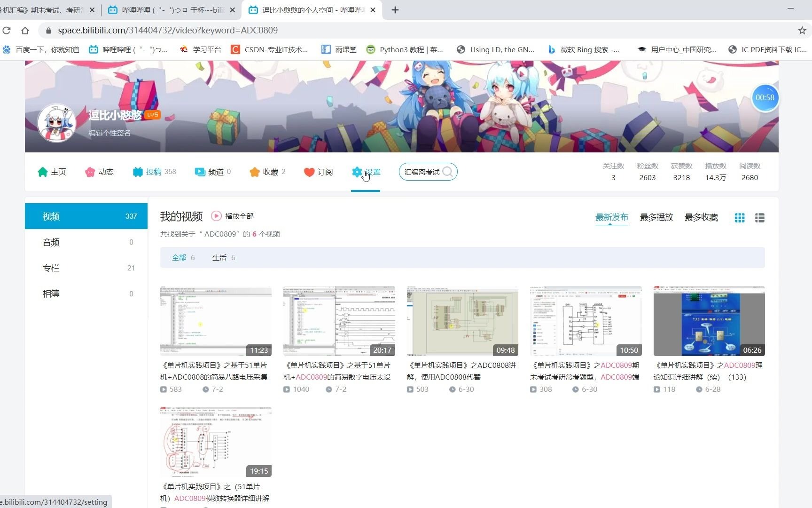Open the 收藏 favorites tab
Image resolution: width=812 pixels, height=508 pixels.
click(267, 172)
